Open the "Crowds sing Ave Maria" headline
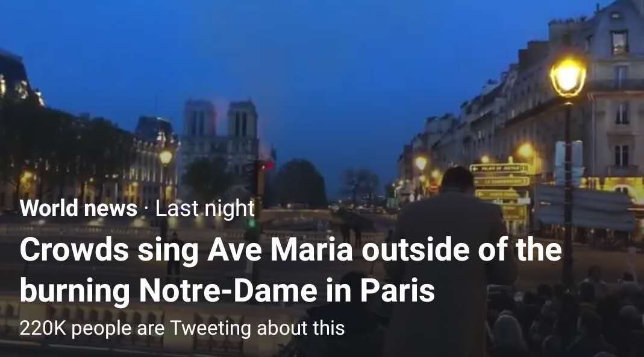Screen dimensions: 644x357 click(x=290, y=271)
